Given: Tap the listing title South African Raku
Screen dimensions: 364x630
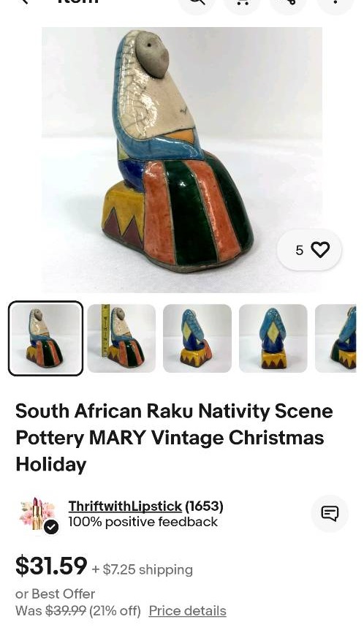Looking at the screenshot, I should [174, 438].
